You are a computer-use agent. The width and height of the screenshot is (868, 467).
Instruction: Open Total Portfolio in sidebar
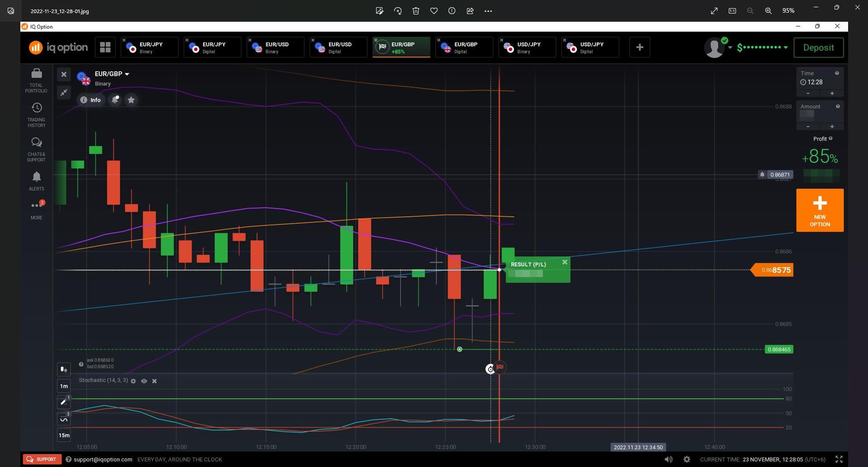tap(36, 81)
